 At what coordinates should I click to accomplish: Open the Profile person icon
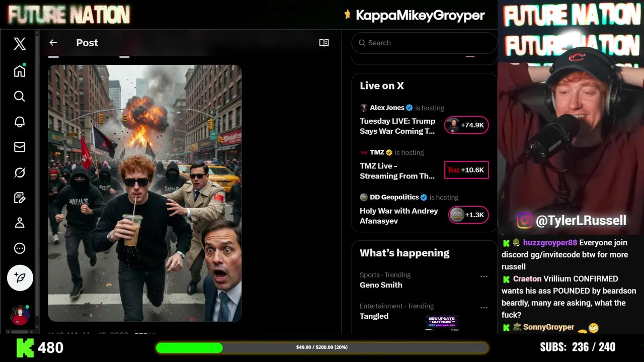(x=20, y=223)
